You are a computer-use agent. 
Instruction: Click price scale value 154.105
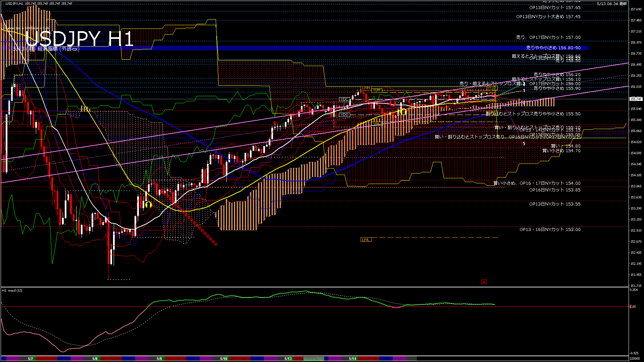click(x=636, y=175)
